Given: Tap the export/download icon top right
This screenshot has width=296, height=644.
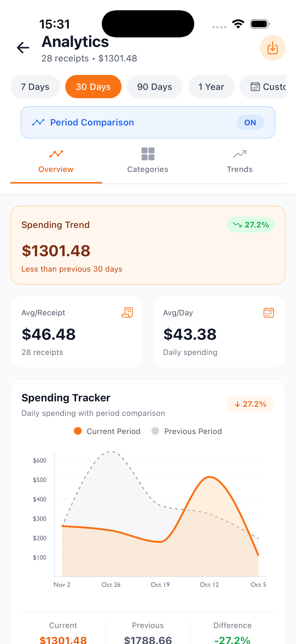Looking at the screenshot, I should [273, 48].
